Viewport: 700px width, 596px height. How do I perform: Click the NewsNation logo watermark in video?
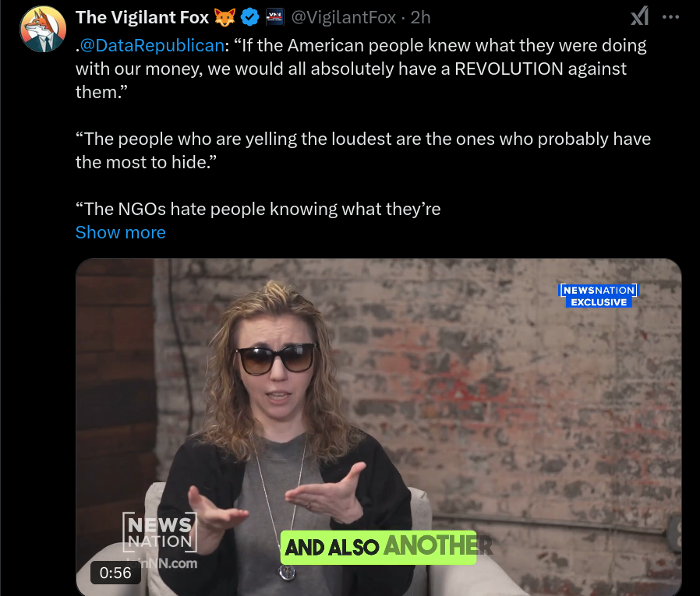(160, 533)
